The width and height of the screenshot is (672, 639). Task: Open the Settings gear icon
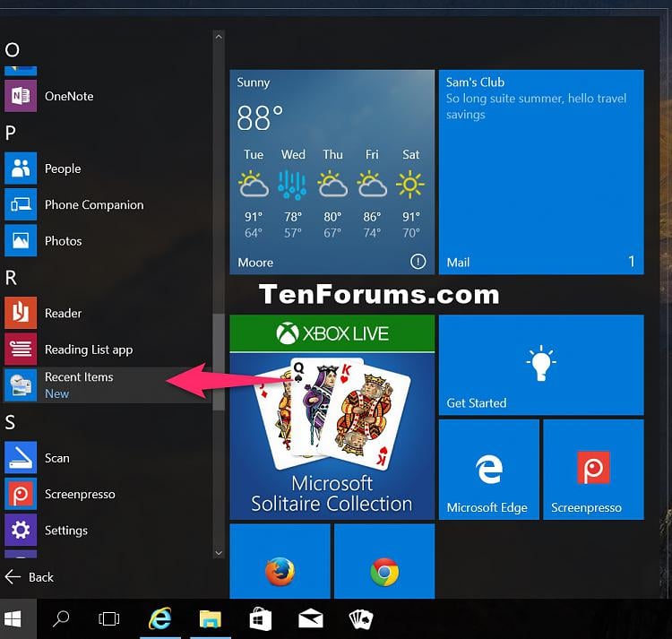click(x=21, y=530)
